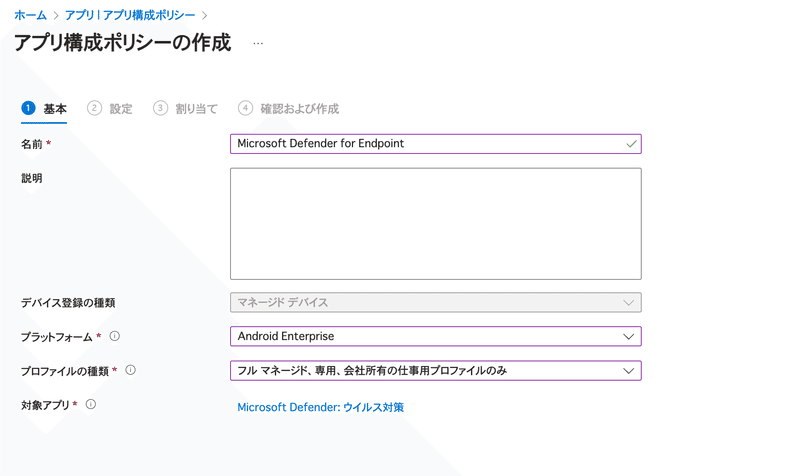Focus the 名前 field containing Microsoft Defender for Endpoint
800x476 pixels.
coord(436,144)
